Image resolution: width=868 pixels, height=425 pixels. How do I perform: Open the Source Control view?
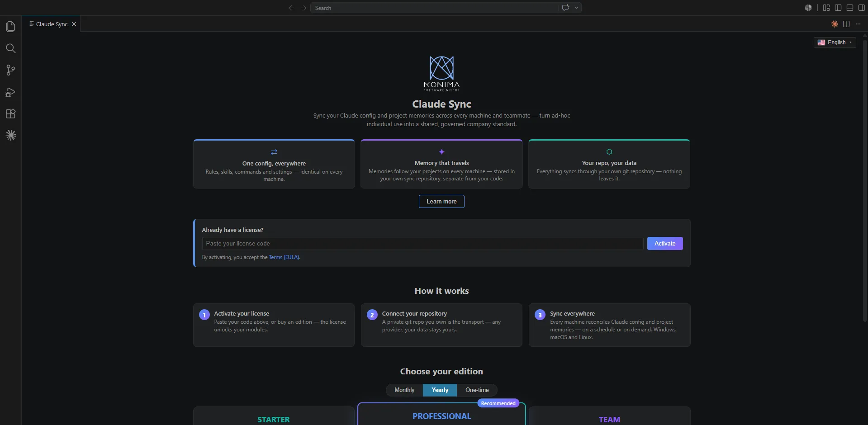10,70
